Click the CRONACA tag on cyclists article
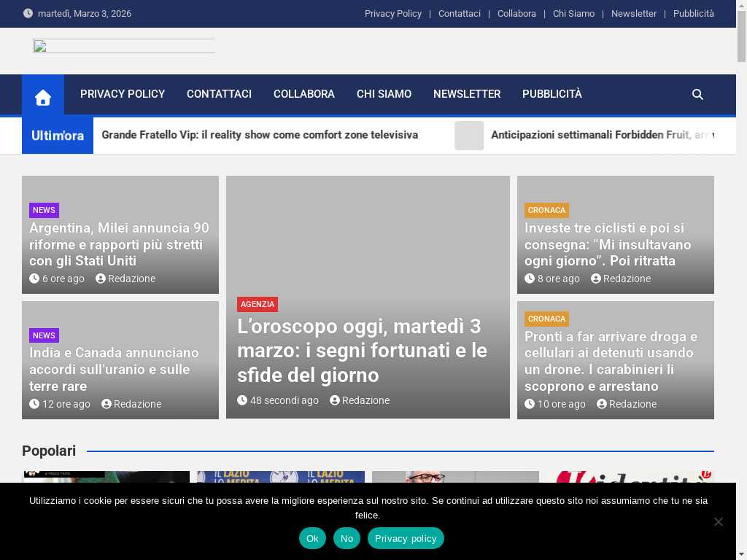Image resolution: width=747 pixels, height=560 pixels. [x=546, y=210]
